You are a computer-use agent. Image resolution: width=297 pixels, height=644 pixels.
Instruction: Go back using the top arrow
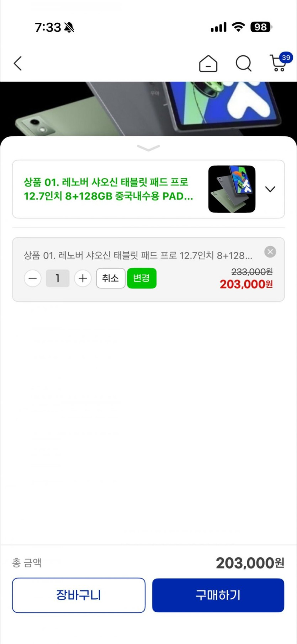[18, 64]
